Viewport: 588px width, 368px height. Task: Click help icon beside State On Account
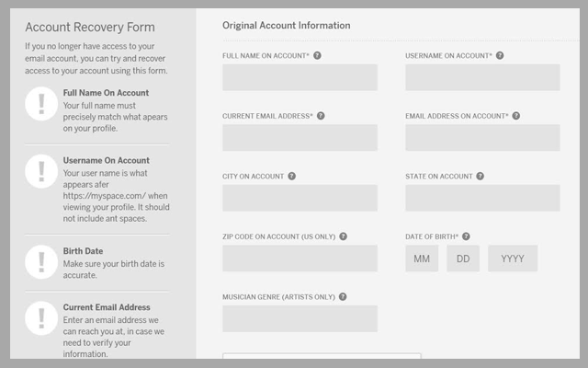point(480,176)
